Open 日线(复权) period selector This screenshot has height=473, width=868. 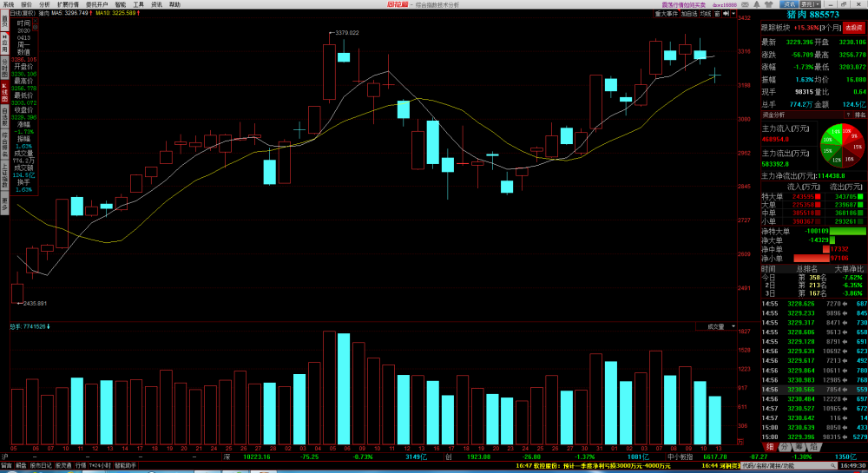[x=23, y=13]
